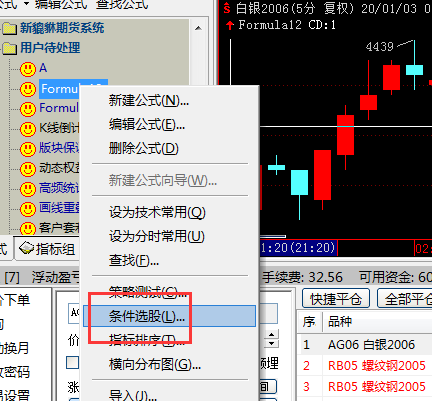432x401 pixels.
Task: Click the 指标组 tab icon
Action: pos(26,248)
